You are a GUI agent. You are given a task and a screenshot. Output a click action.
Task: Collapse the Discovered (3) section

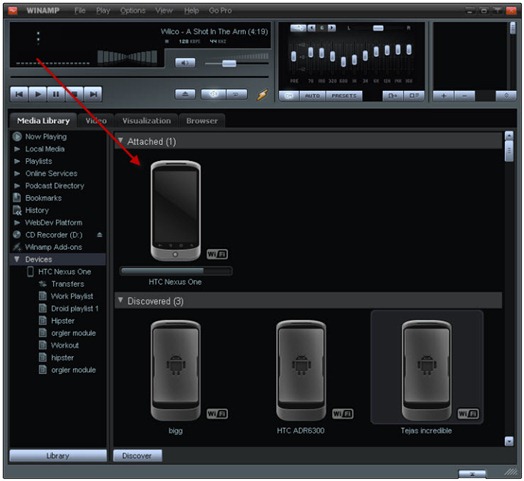(x=121, y=300)
